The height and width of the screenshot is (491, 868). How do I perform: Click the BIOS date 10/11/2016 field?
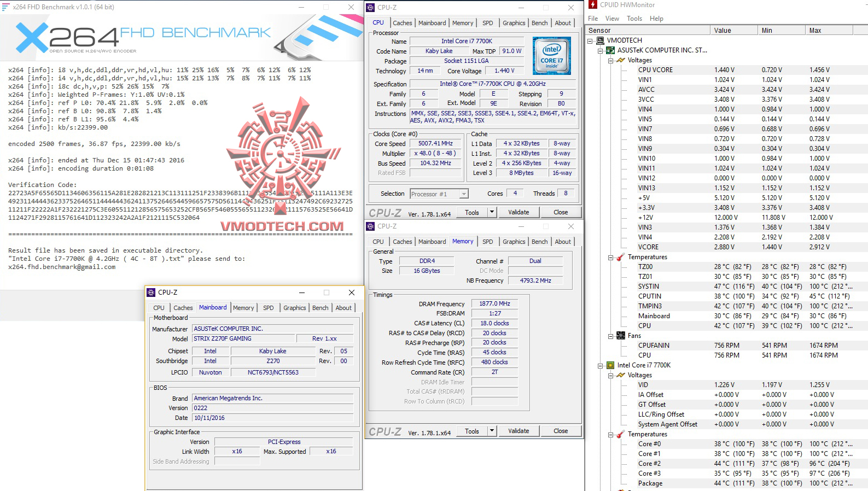tap(273, 418)
